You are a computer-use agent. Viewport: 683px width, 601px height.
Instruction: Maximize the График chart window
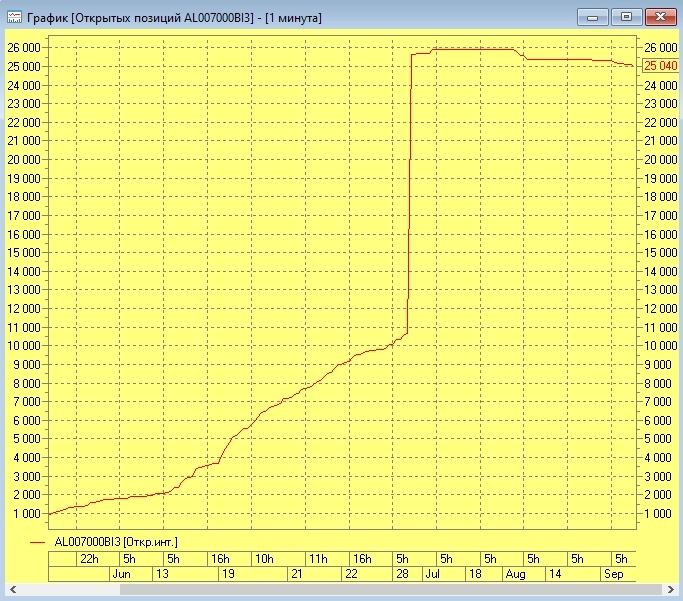pyautogui.click(x=626, y=17)
